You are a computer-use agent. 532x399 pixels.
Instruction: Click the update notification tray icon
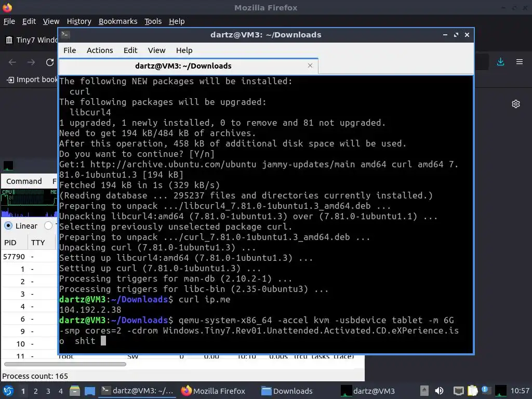coord(485,391)
